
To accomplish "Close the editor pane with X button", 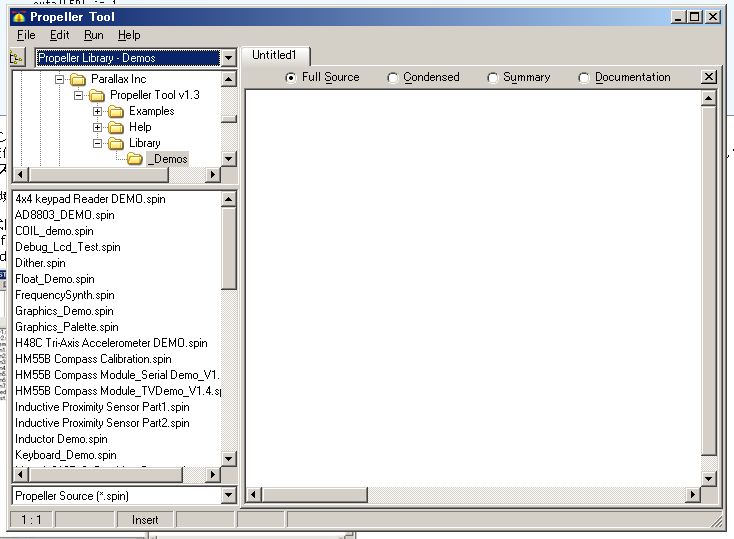I will [709, 77].
